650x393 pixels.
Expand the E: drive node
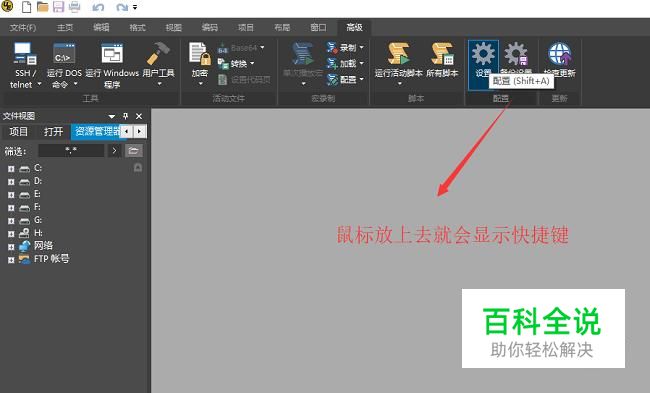coord(11,194)
